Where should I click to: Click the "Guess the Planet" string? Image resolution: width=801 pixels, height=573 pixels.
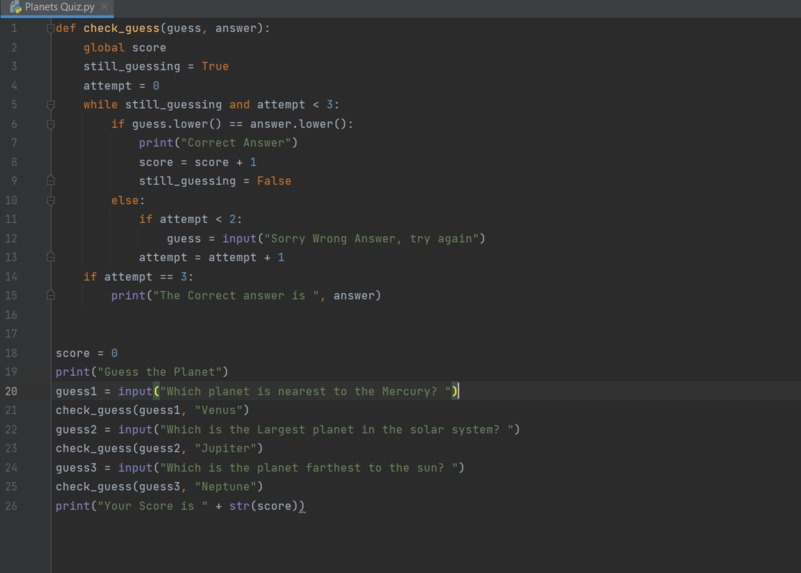pyautogui.click(x=159, y=372)
